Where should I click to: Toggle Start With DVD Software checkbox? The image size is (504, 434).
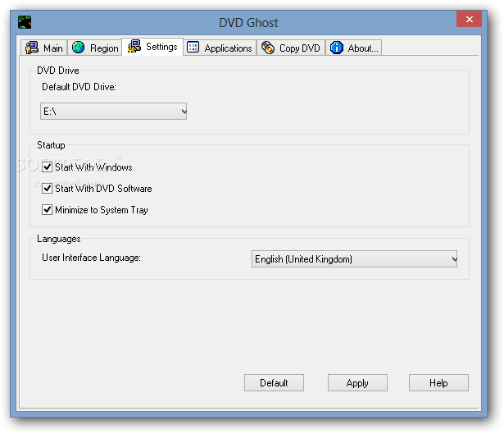pos(47,188)
